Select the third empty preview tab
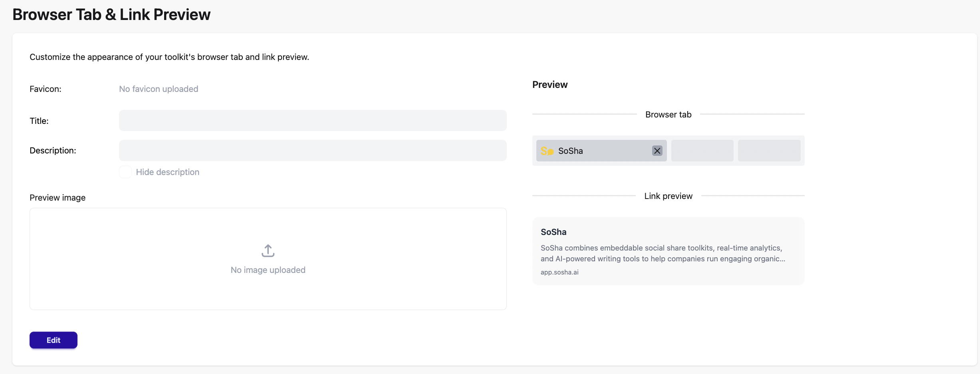Image resolution: width=980 pixels, height=374 pixels. [769, 151]
